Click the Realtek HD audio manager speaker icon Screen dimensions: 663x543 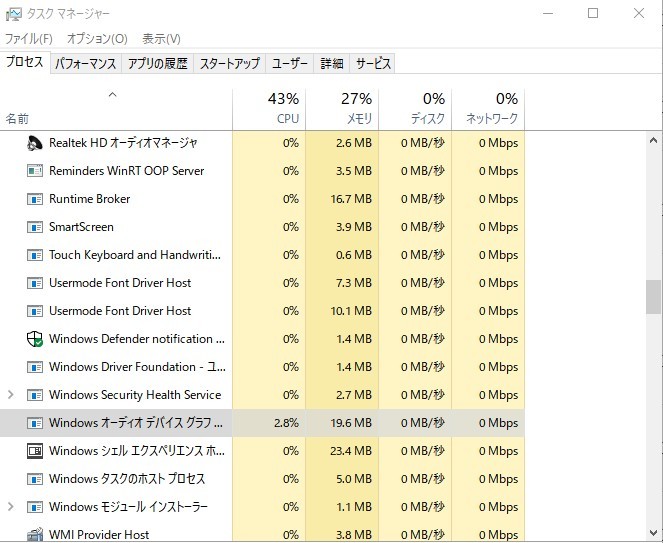coord(35,143)
